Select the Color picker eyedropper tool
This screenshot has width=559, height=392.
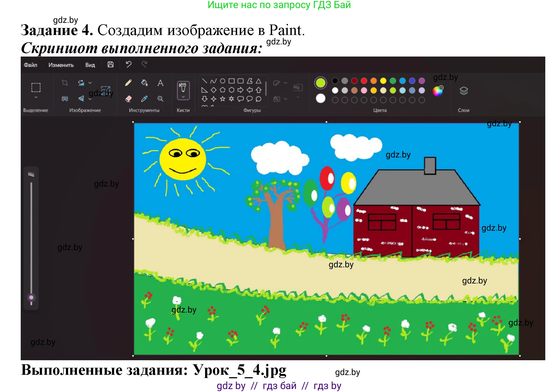(x=144, y=99)
